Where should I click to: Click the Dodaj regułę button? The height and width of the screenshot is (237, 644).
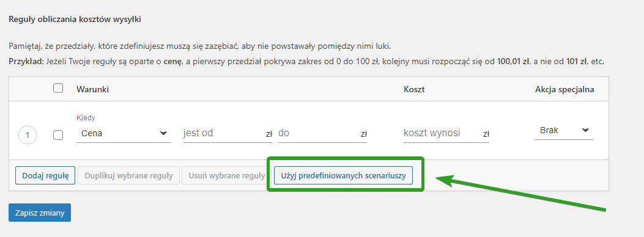(x=45, y=175)
